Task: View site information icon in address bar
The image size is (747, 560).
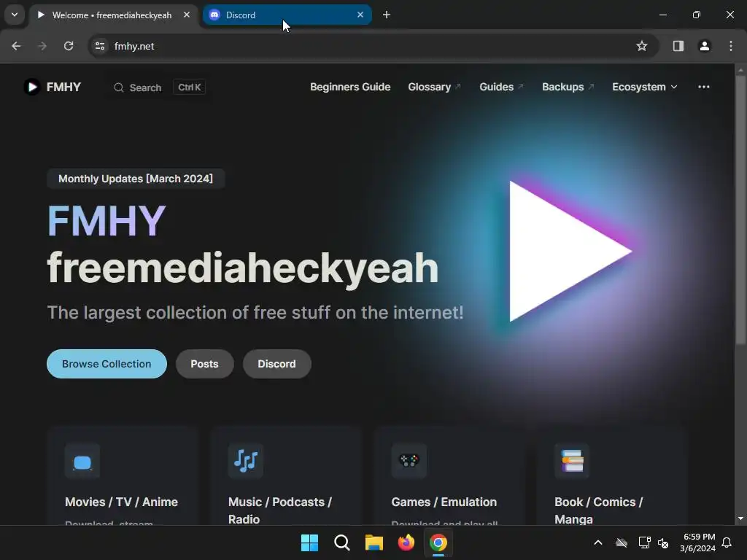Action: point(100,46)
